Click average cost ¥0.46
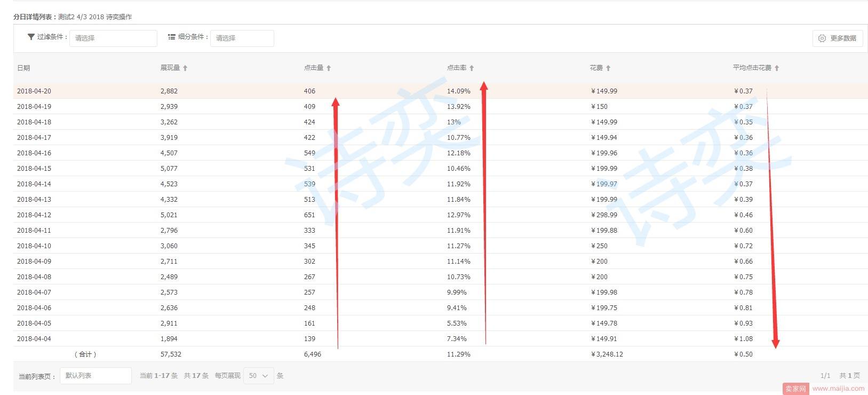Viewport: 868px width, 395px height. coord(743,215)
